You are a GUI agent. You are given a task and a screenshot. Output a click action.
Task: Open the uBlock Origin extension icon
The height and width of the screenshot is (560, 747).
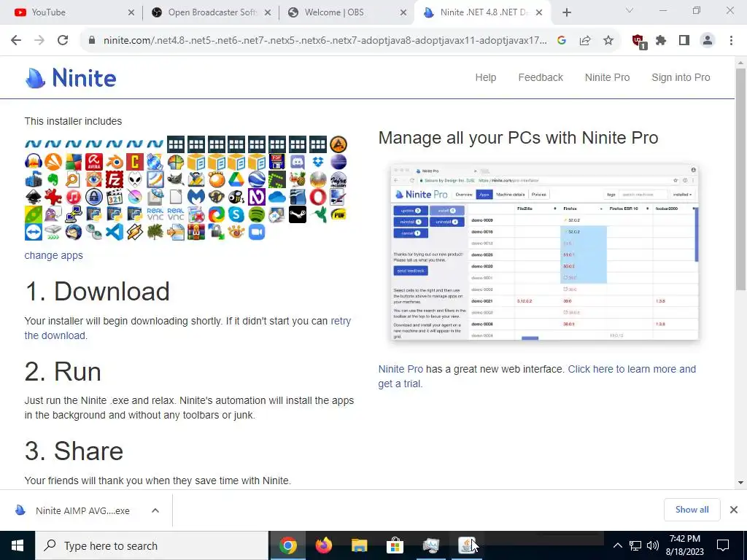coord(638,41)
